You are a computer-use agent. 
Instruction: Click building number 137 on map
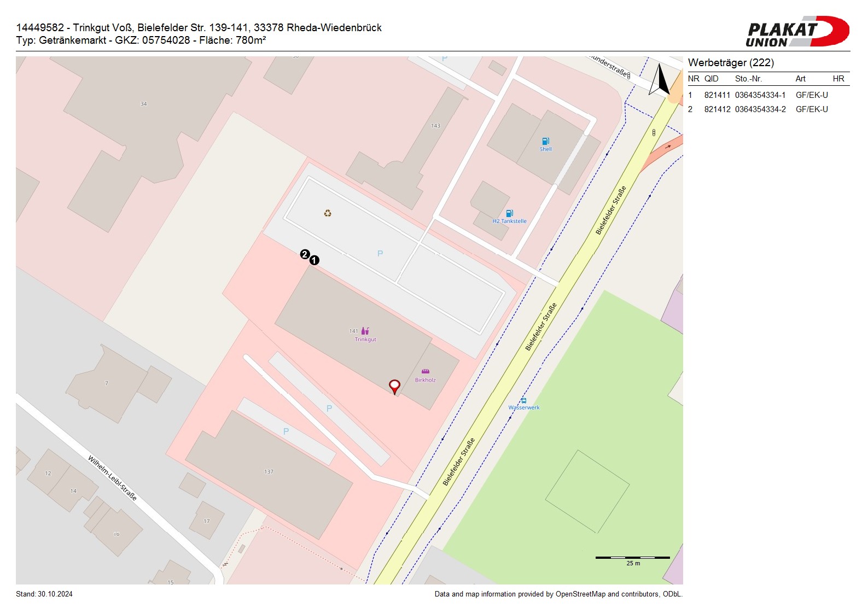269,471
